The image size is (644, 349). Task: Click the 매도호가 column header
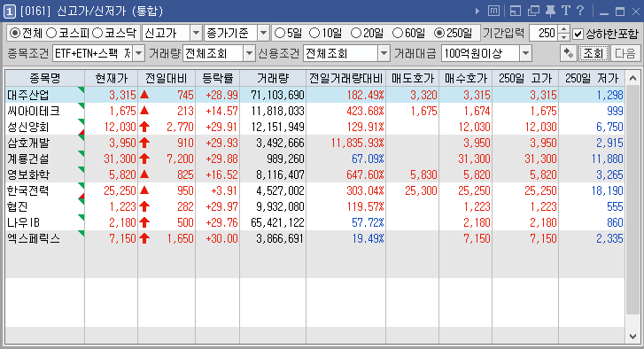[413, 78]
